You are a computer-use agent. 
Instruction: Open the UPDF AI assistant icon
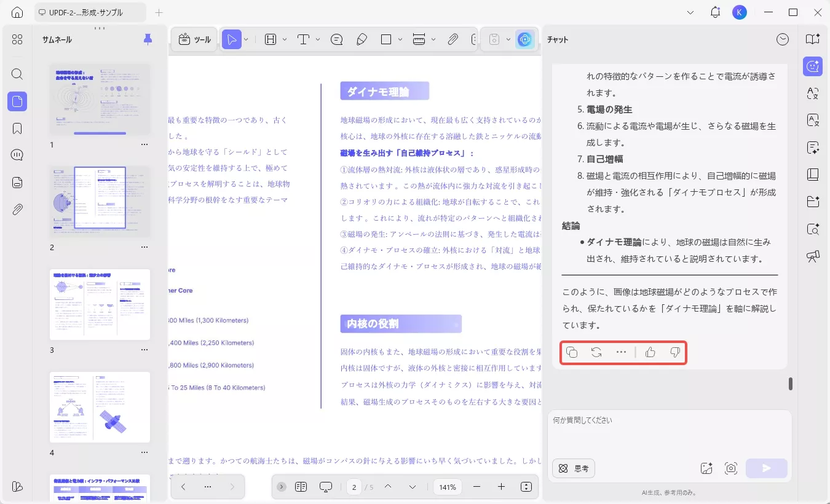525,39
